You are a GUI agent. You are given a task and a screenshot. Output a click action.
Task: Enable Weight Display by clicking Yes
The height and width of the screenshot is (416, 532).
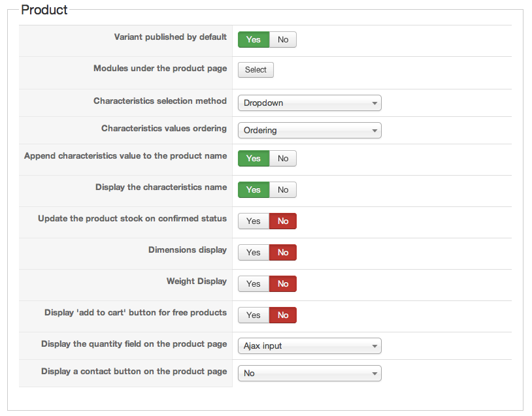(254, 284)
